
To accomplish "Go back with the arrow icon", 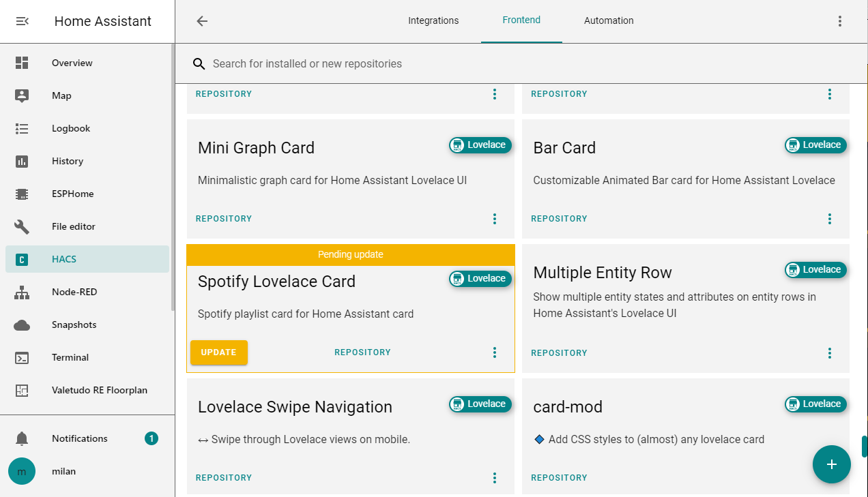I will click(202, 21).
